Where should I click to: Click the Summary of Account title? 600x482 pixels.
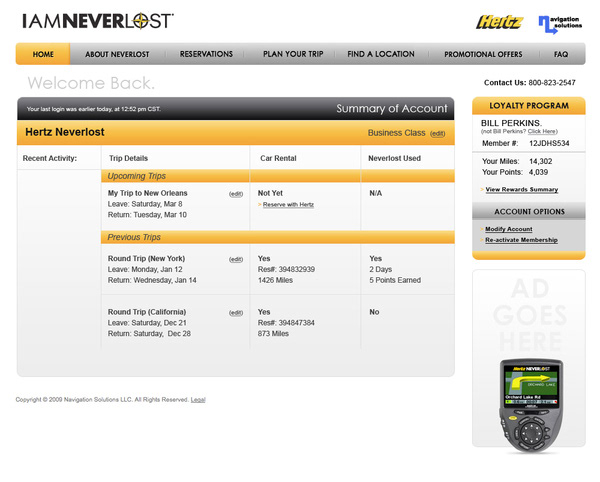tap(391, 109)
